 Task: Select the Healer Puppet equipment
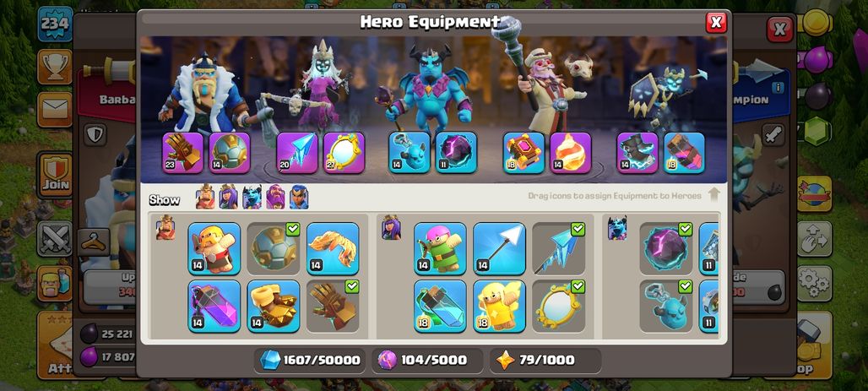(x=499, y=307)
